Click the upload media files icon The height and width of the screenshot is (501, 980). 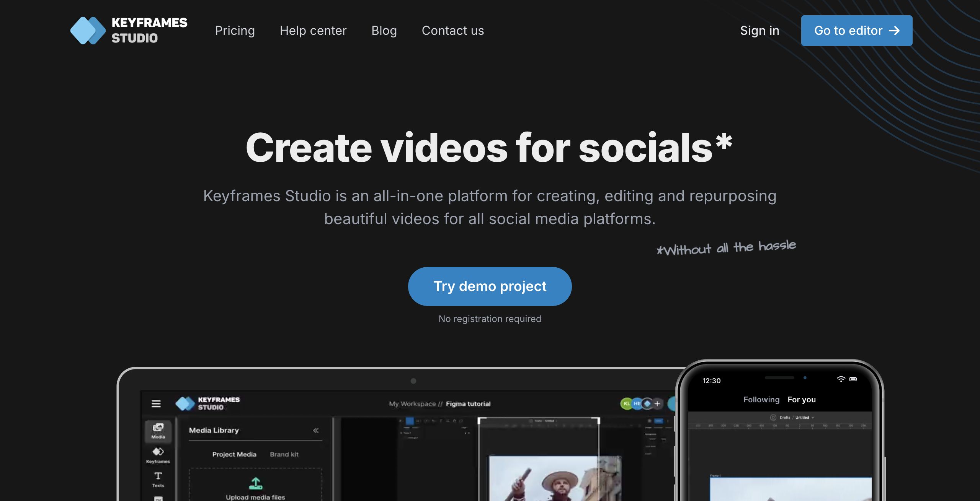click(256, 483)
